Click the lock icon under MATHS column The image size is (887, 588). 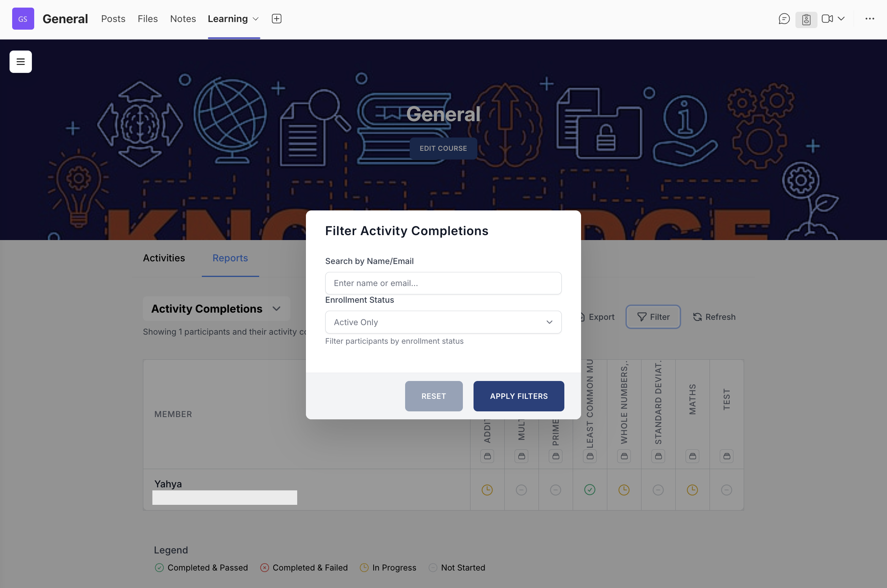click(x=692, y=456)
